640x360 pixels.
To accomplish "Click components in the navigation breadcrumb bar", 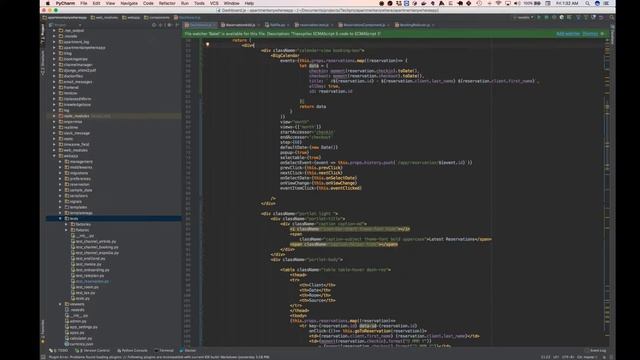I will (157, 18).
